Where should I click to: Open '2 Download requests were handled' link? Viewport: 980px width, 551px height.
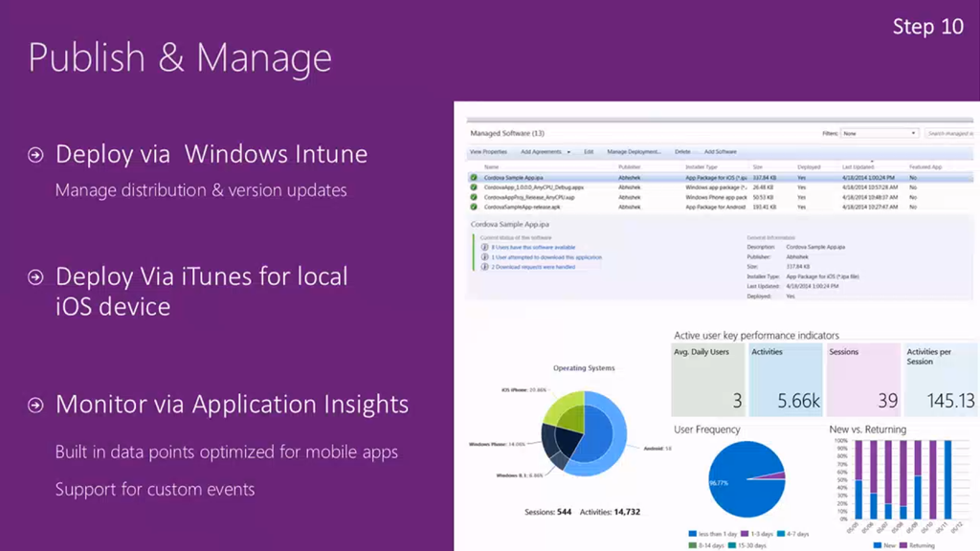(533, 267)
